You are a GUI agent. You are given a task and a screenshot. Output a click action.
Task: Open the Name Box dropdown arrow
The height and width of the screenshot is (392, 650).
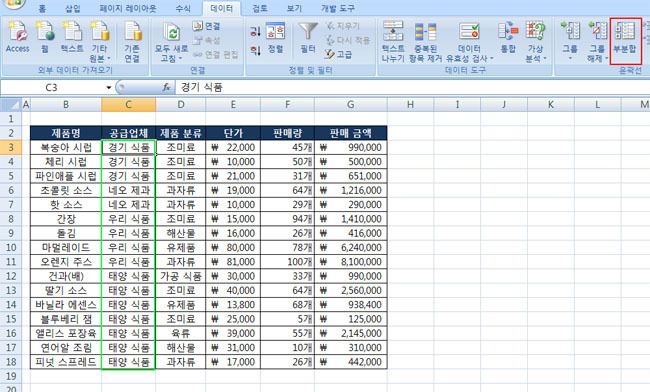pyautogui.click(x=109, y=87)
